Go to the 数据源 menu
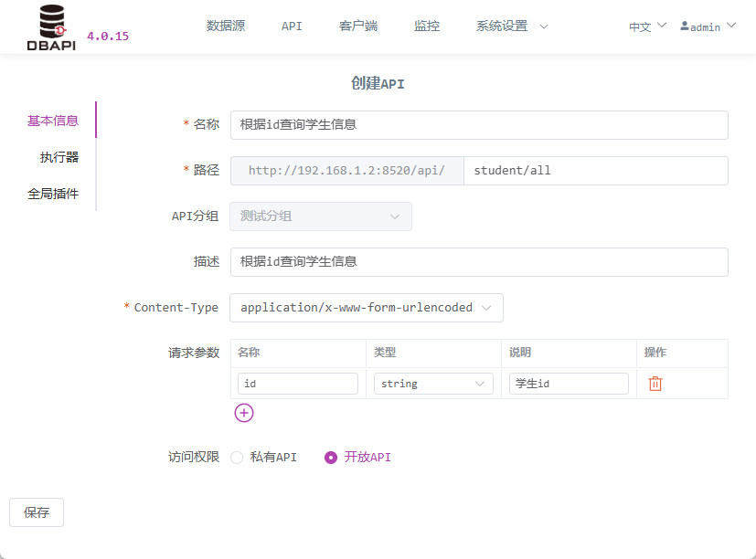Viewport: 756px width, 559px height. [x=226, y=26]
